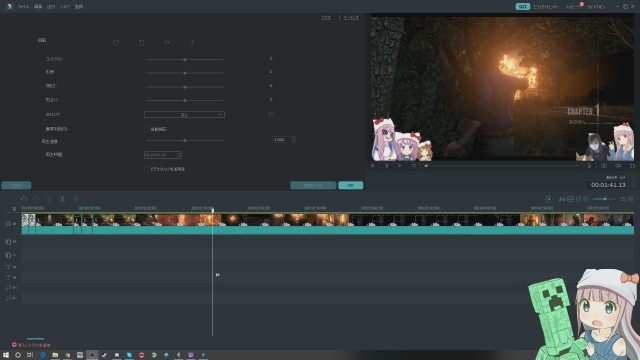Adjust the saturation slider in the second row
The width and height of the screenshot is (640, 360).
(x=184, y=73)
